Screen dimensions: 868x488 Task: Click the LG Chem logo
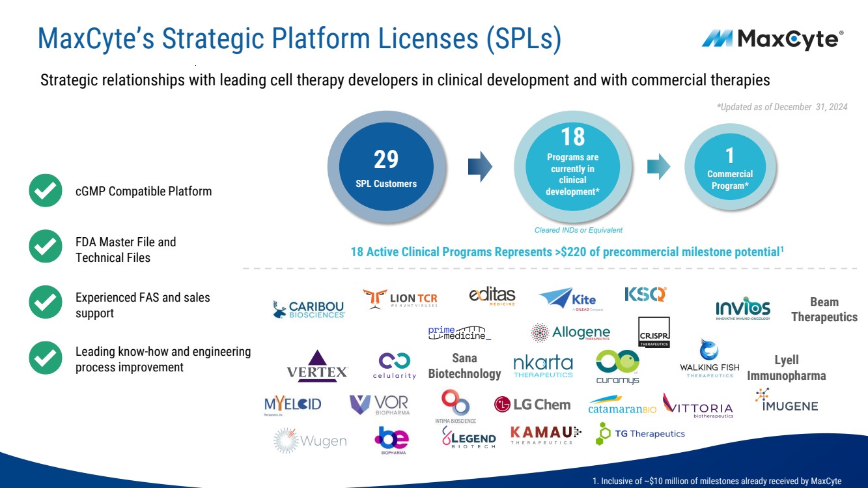[532, 405]
